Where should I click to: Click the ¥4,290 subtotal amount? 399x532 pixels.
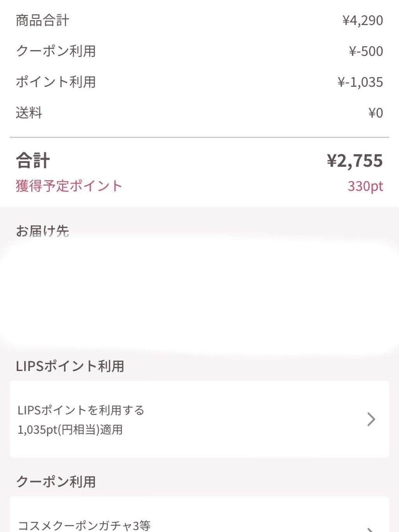coord(362,20)
